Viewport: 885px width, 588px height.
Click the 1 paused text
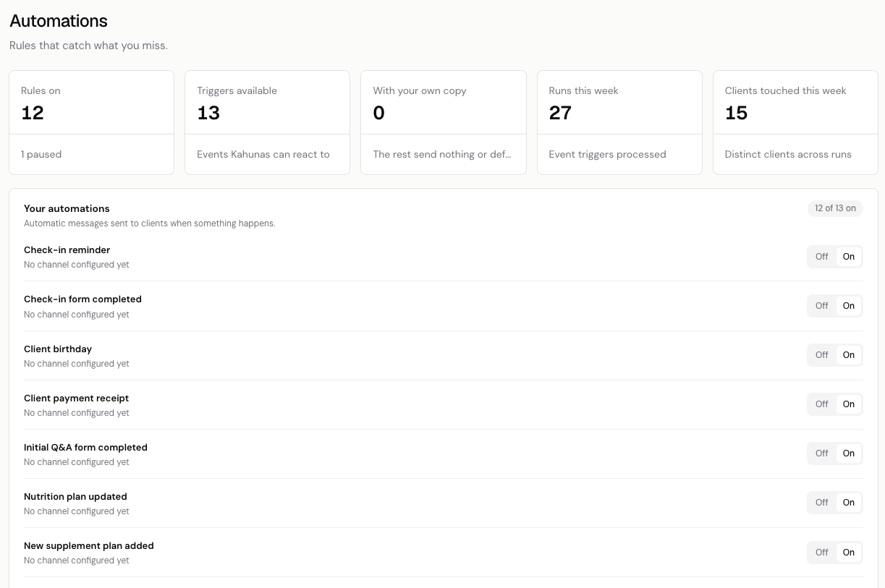coord(41,154)
